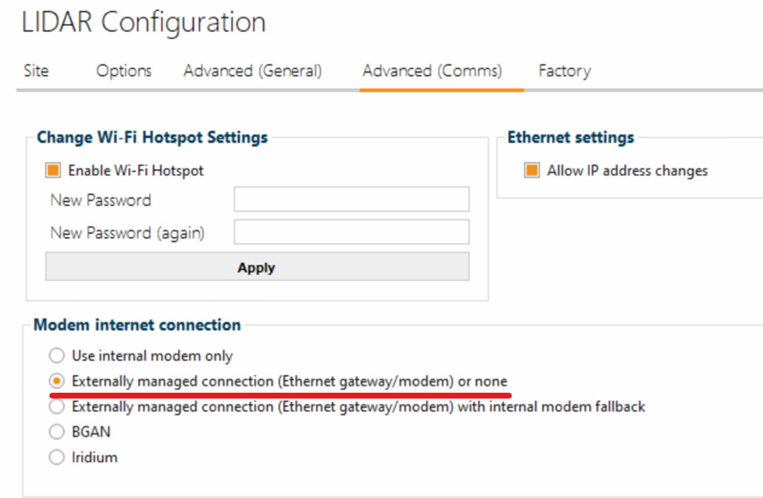Open the Advanced (General) tab
Image resolution: width=763 pixels, height=498 pixels.
252,71
